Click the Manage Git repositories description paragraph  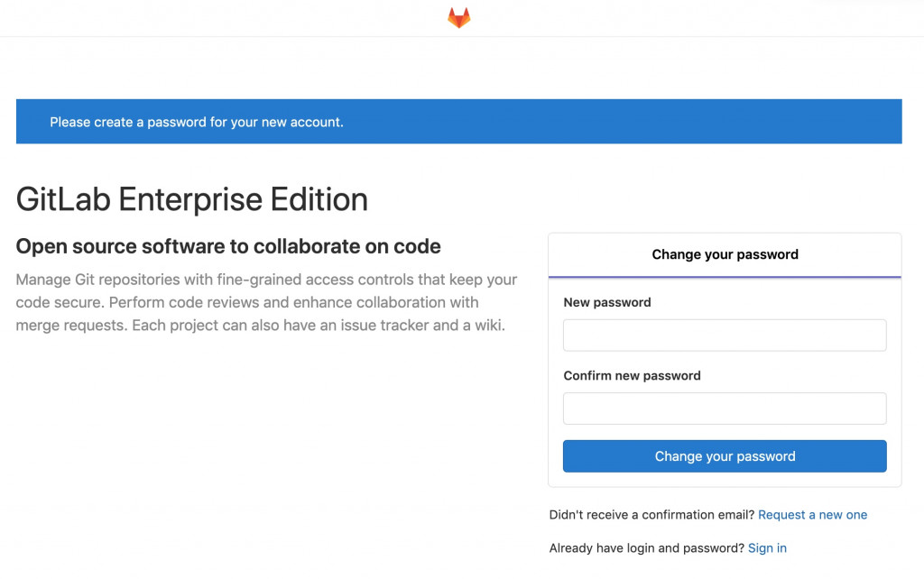point(266,302)
